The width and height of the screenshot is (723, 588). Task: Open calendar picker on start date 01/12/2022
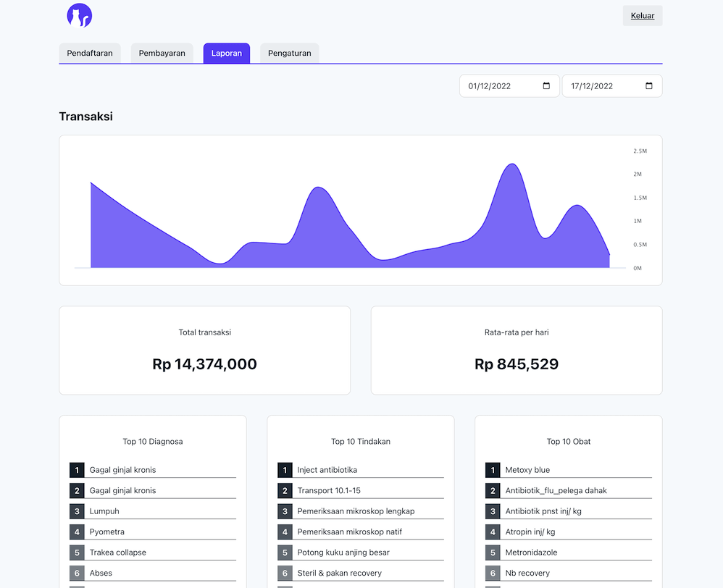(546, 86)
